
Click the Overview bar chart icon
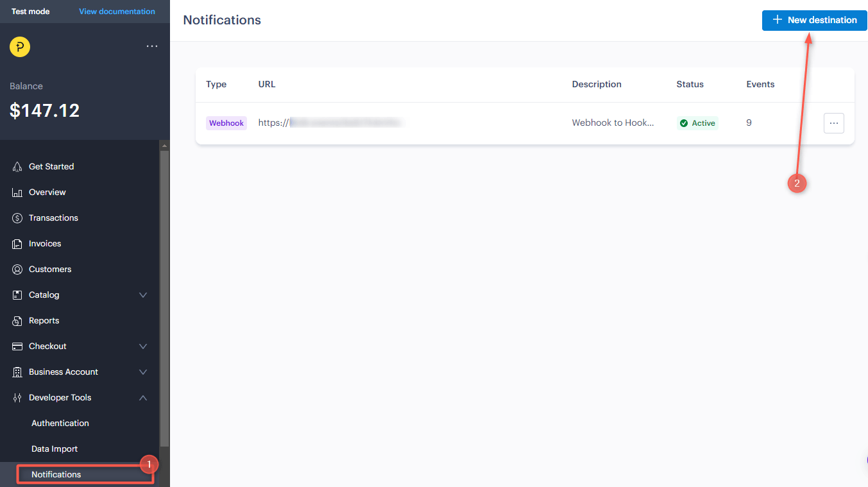17,192
